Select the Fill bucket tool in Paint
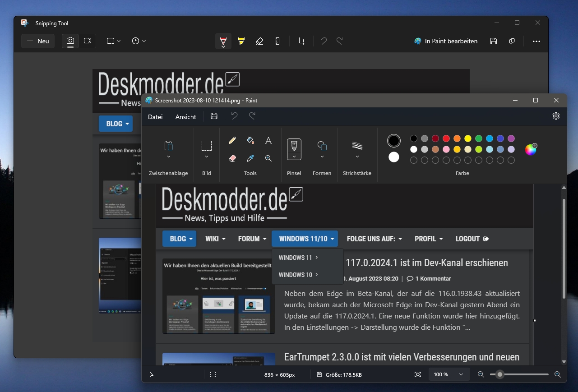The image size is (578, 392). (x=250, y=140)
